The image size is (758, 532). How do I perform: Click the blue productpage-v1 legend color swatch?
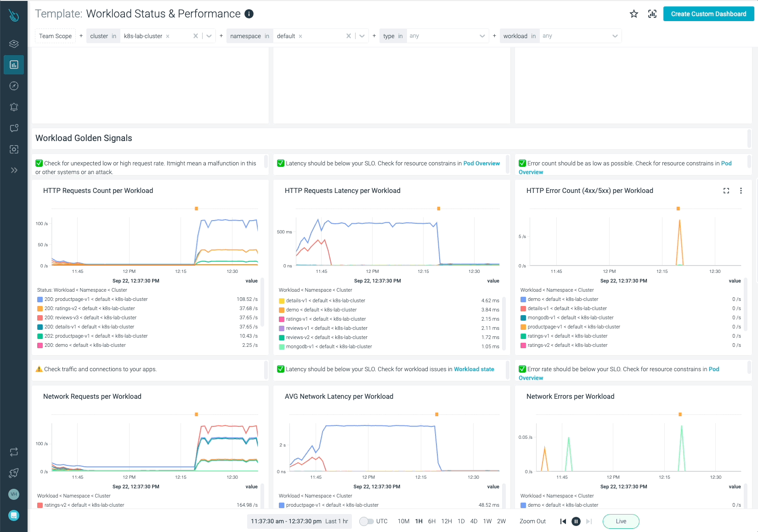pyautogui.click(x=40, y=300)
